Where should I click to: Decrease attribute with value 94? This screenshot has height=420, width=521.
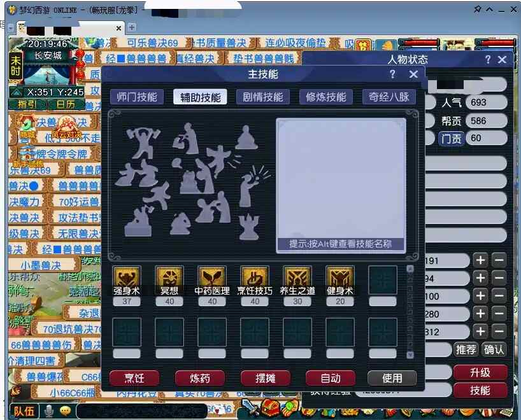pyautogui.click(x=499, y=278)
